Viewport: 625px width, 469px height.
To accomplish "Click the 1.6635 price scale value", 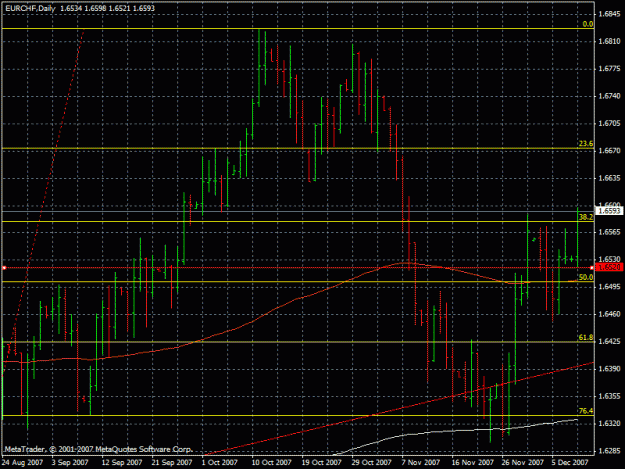I will pyautogui.click(x=610, y=178).
